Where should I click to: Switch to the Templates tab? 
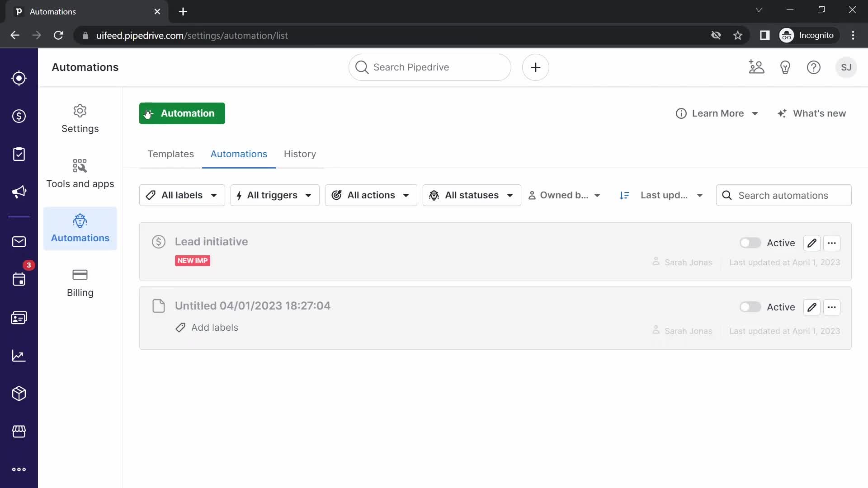170,154
